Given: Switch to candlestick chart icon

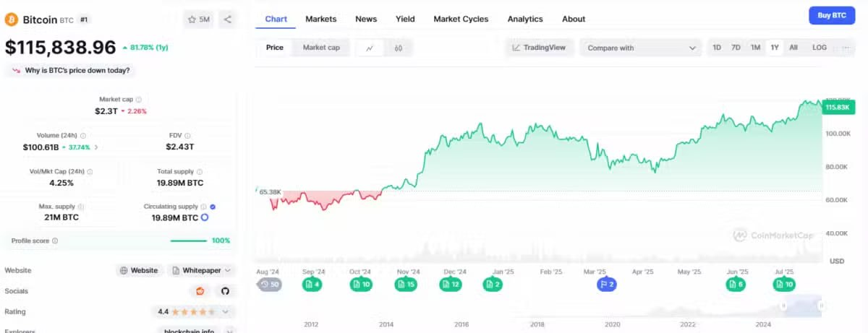Looking at the screenshot, I should pos(399,48).
